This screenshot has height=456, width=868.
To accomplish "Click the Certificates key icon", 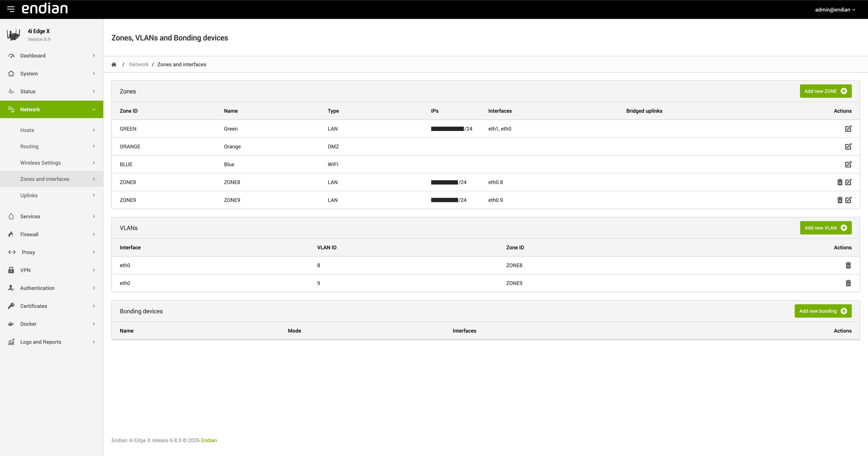I will (11, 306).
